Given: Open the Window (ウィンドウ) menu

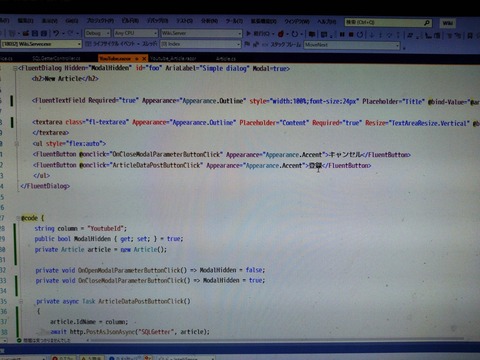Looking at the screenshot, I should (297, 21).
